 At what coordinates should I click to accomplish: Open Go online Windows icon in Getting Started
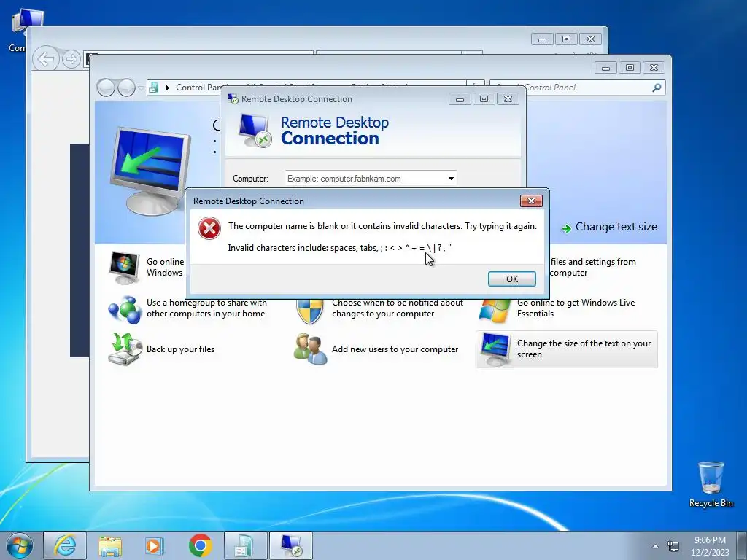pyautogui.click(x=124, y=268)
